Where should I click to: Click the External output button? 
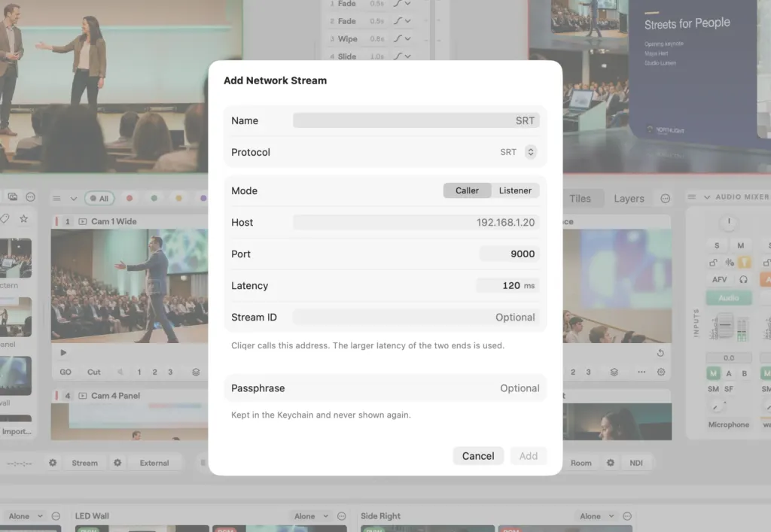pos(154,463)
